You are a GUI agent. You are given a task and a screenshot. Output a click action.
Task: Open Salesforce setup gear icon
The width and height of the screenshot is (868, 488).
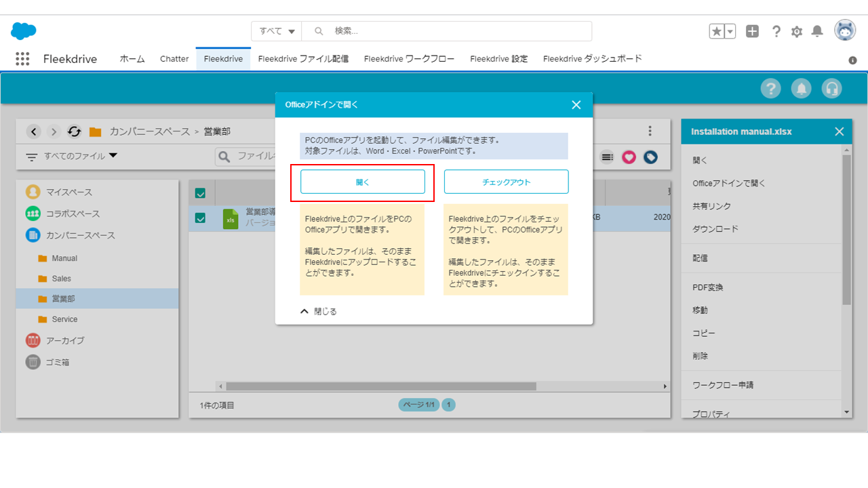[x=797, y=31]
